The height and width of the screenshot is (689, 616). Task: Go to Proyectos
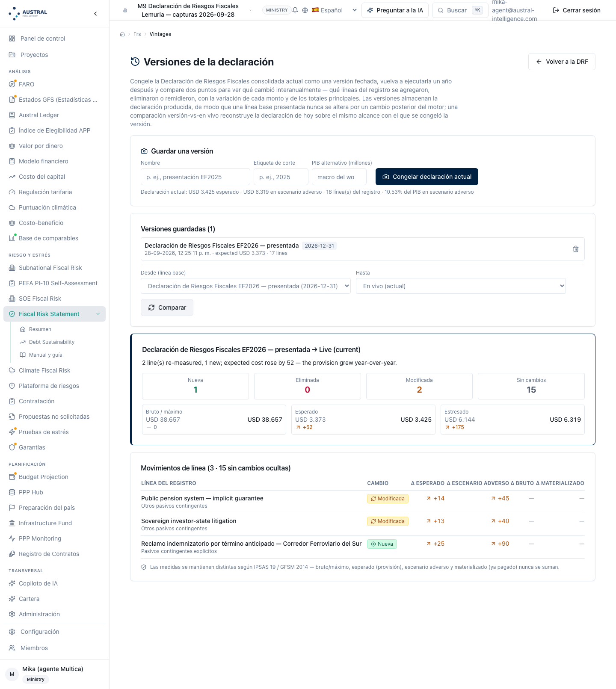[x=54, y=55]
